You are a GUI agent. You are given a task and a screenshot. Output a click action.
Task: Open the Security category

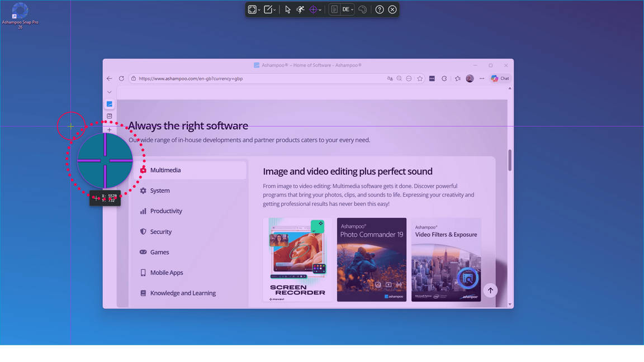coord(161,231)
